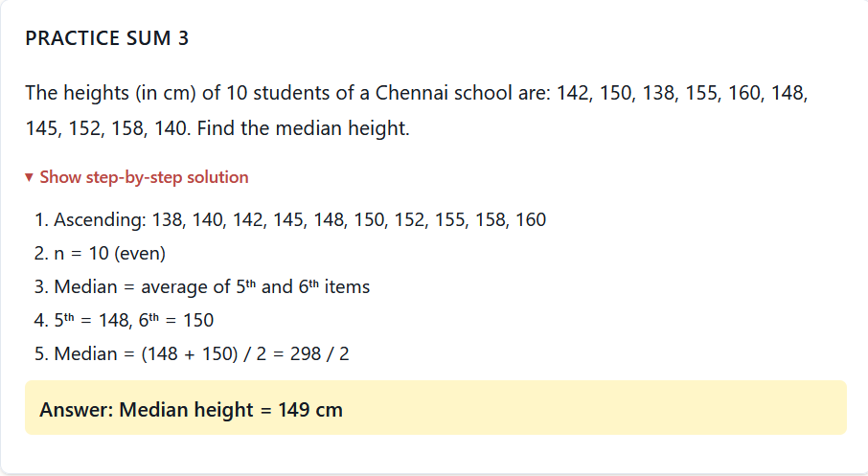Click the value 138 in the ascending list
The height and width of the screenshot is (476, 868).
167,220
